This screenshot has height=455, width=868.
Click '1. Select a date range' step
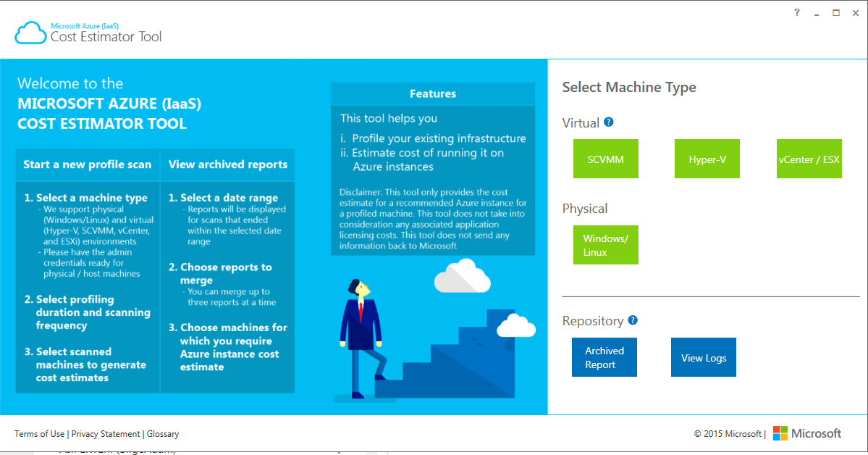tap(223, 198)
